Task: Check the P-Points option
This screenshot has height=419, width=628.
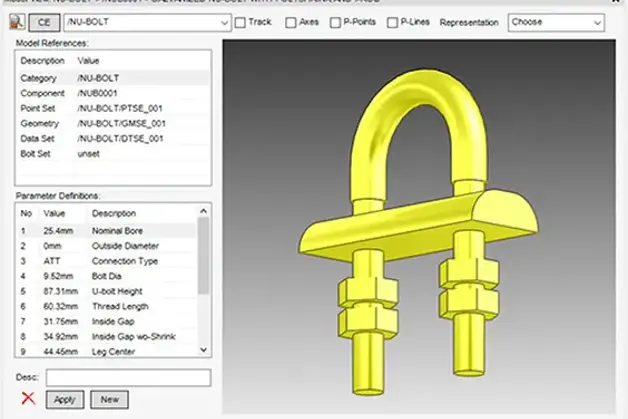Action: coord(339,21)
